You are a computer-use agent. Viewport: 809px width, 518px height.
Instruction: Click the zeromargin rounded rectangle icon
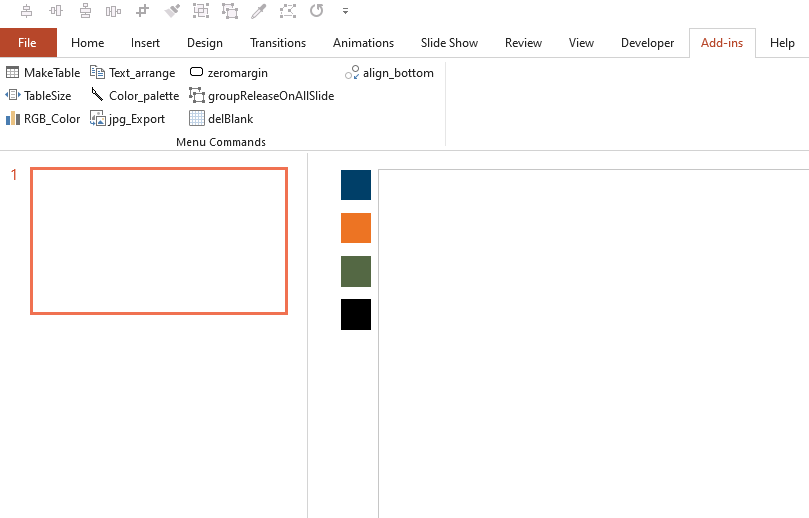[197, 72]
